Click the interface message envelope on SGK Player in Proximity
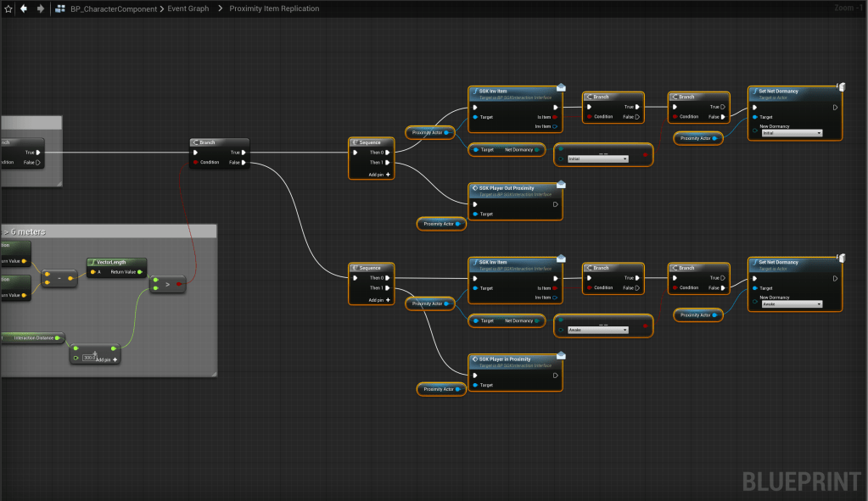This screenshot has width=868, height=501. 561,353
